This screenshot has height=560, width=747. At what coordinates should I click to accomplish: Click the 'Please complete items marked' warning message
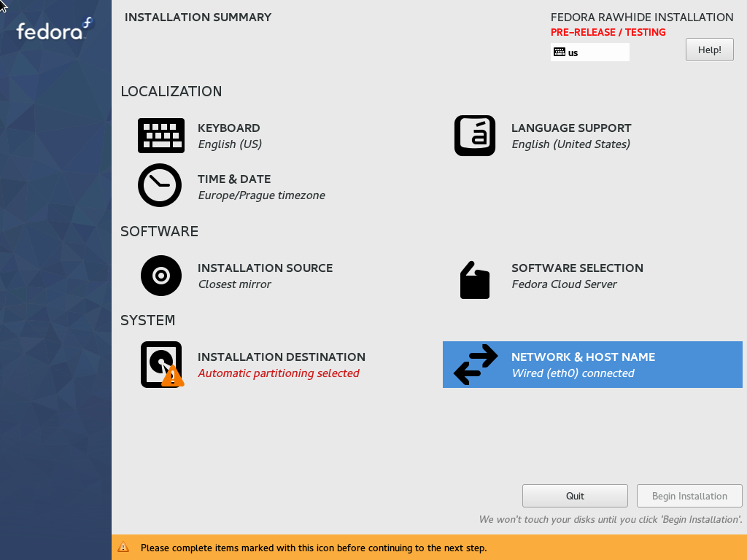(314, 548)
